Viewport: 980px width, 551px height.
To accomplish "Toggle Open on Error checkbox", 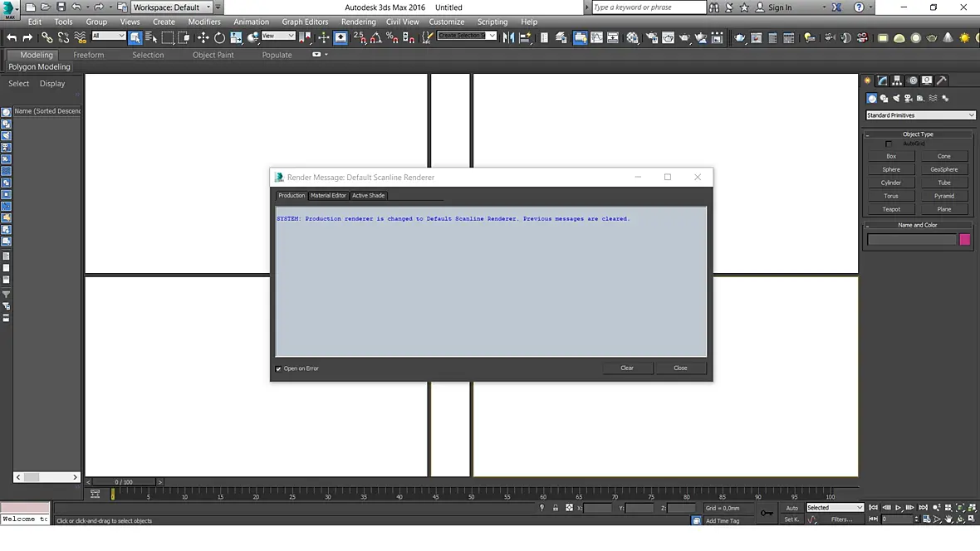I will click(x=279, y=368).
